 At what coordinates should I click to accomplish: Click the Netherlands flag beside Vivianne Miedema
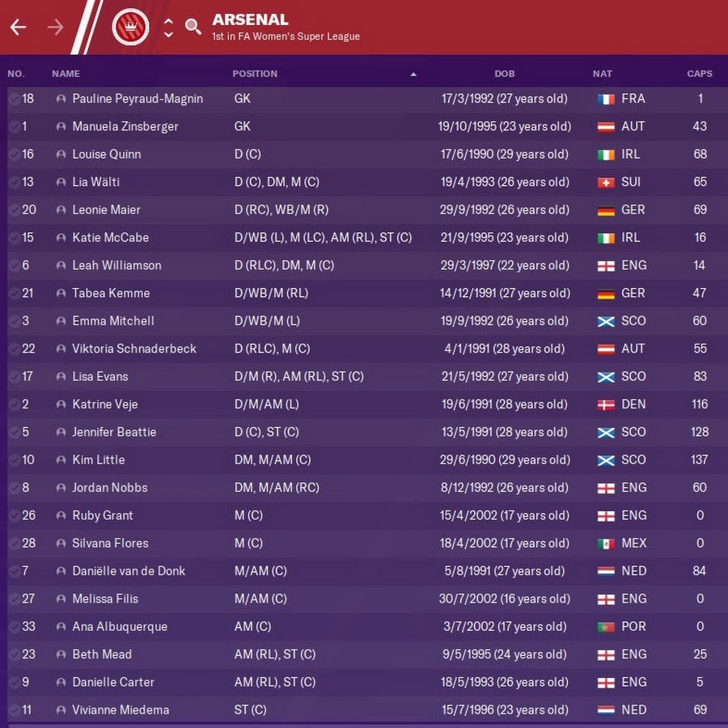tap(606, 710)
